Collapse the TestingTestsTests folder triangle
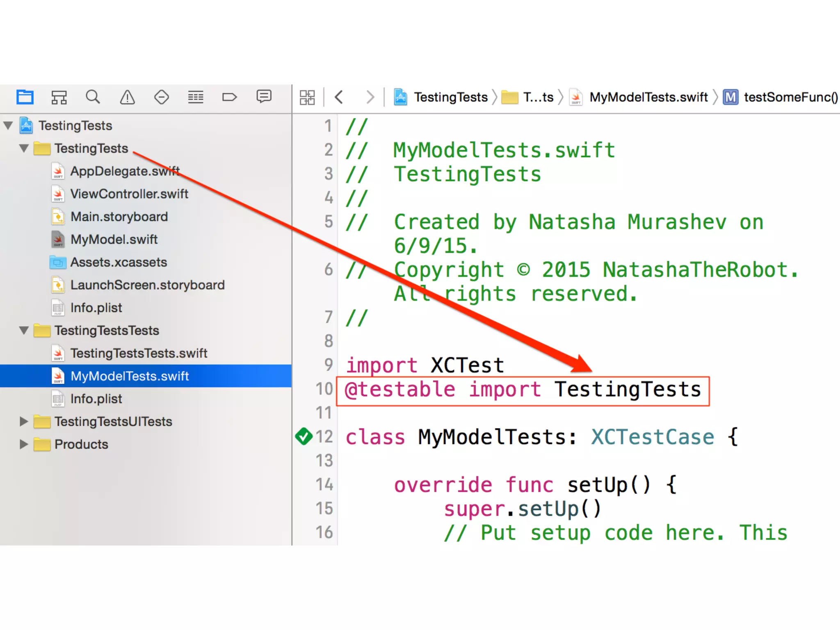This screenshot has width=840, height=630. click(24, 330)
